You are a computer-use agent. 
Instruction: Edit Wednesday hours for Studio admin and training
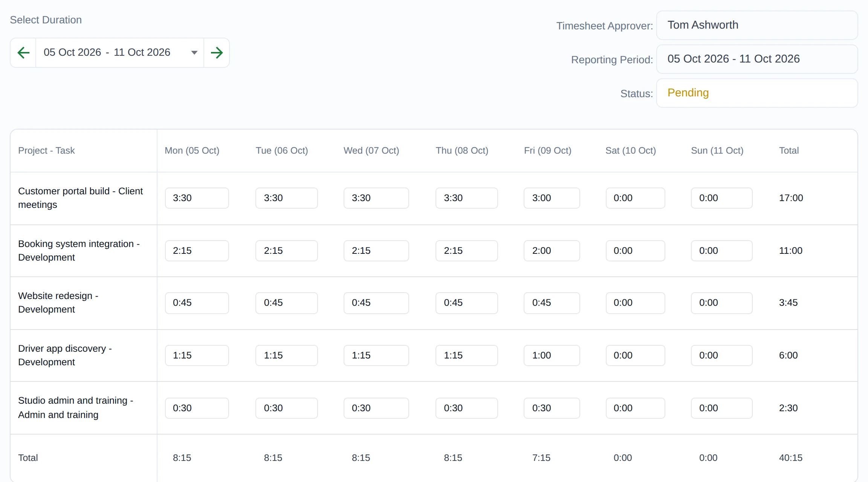(376, 408)
